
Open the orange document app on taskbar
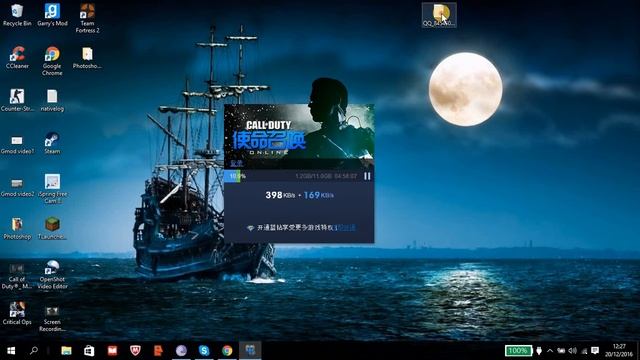pos(158,350)
